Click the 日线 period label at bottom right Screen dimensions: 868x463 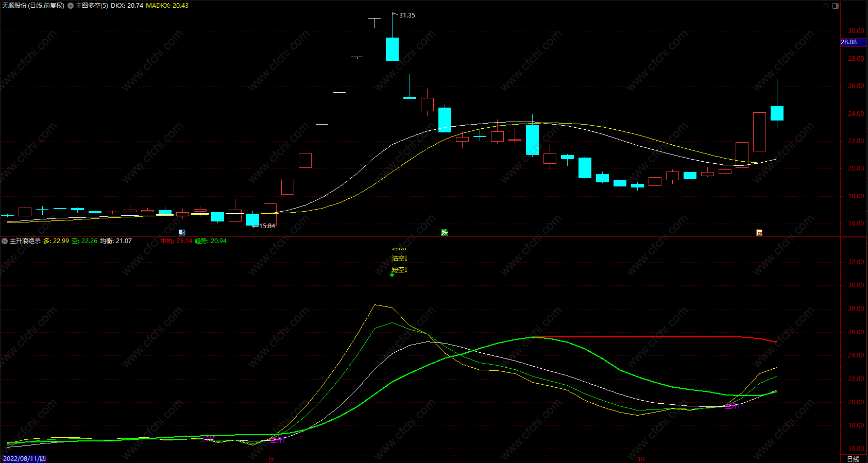(853, 459)
